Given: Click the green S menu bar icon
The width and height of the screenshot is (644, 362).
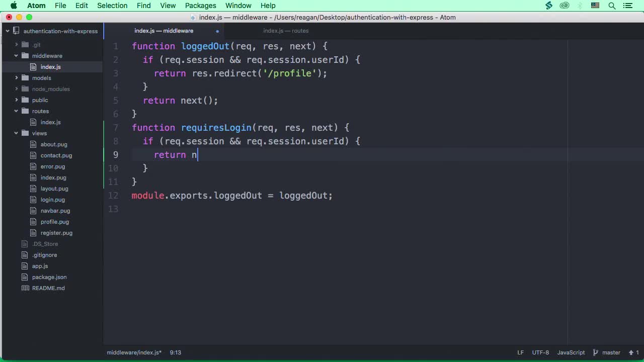Looking at the screenshot, I should click(x=549, y=6).
